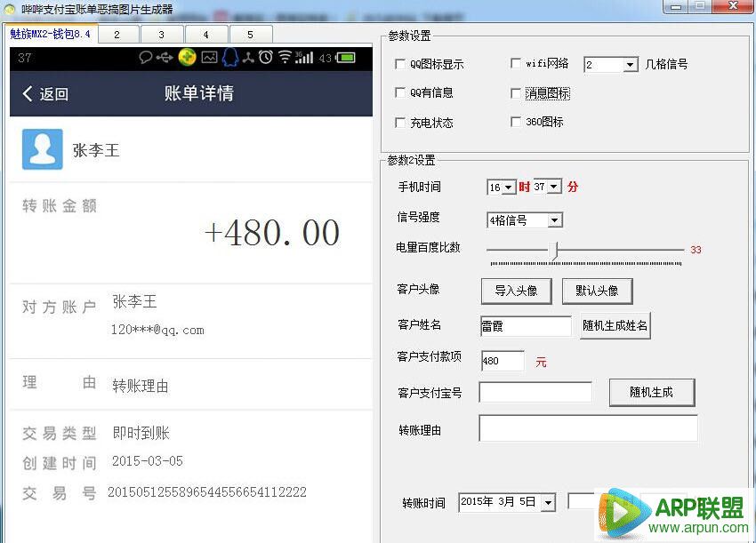The width and height of the screenshot is (756, 543).
Task: Click the green battery icon
Action: [346, 58]
